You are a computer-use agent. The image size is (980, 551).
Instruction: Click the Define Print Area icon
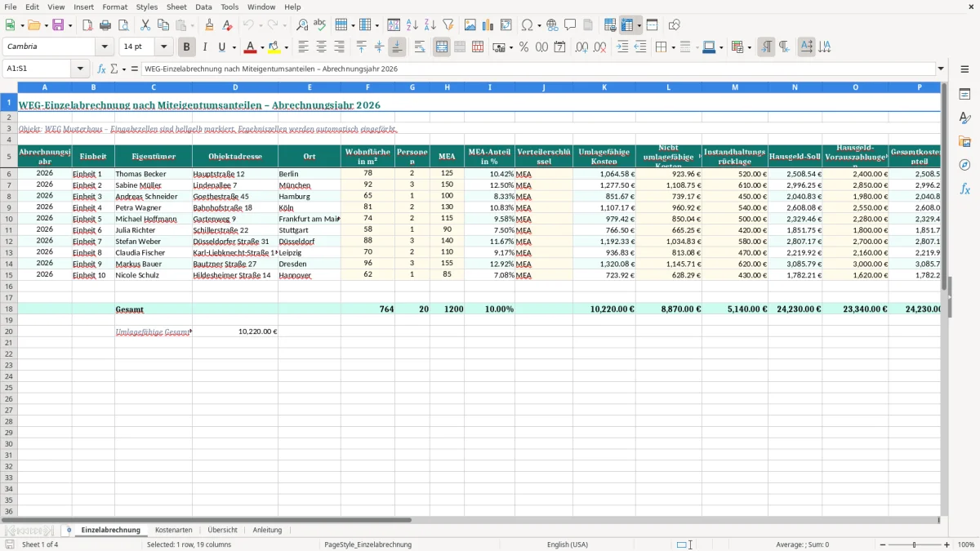(x=610, y=25)
